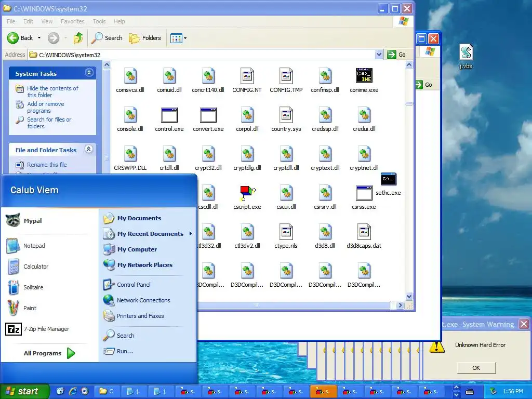Open the Help menu
The height and width of the screenshot is (399, 532).
tap(119, 21)
